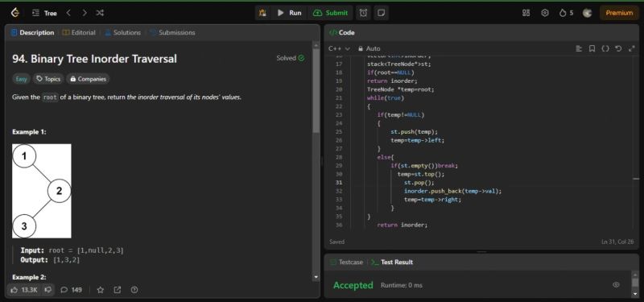
Task: Switch to the Testcase tab
Action: pyautogui.click(x=346, y=262)
